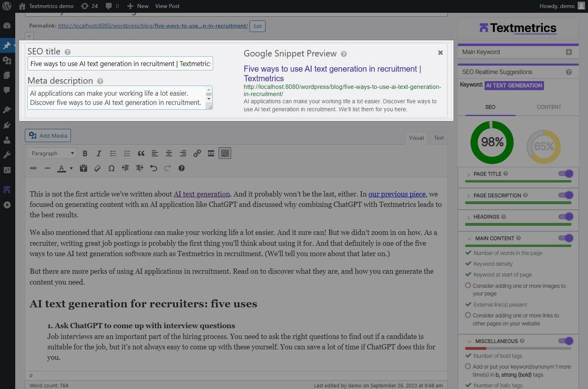Open the Textmetrics sidebar menu icon
This screenshot has width=588, height=389.
(x=7, y=190)
